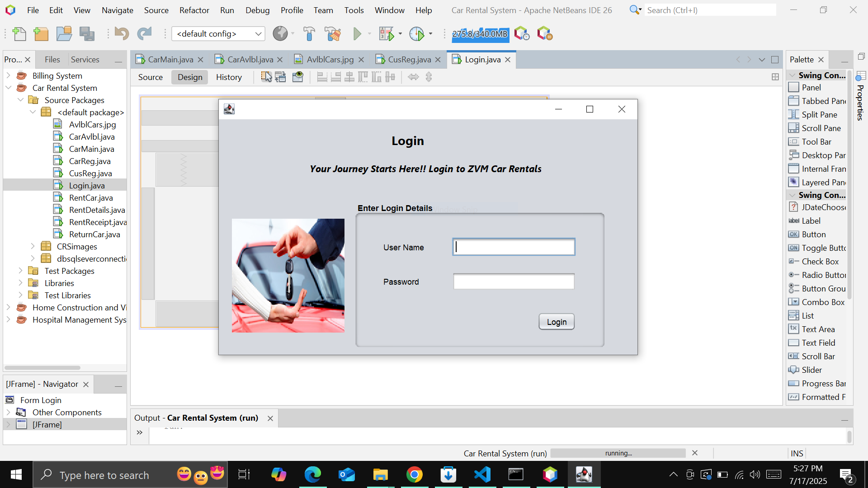The image size is (868, 488).
Task: Click Preview Design eye icon in the form editor
Action: point(298,77)
